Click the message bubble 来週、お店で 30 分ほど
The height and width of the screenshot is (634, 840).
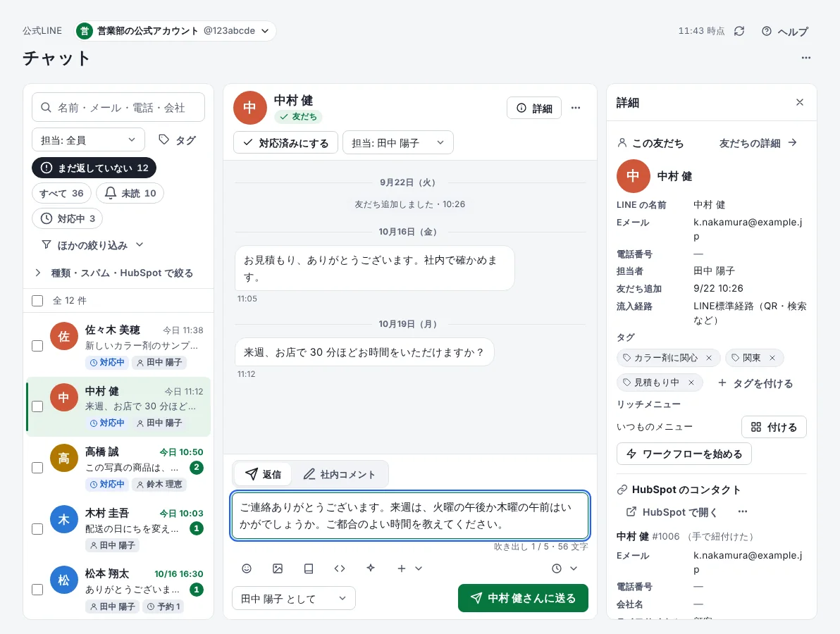(x=364, y=352)
